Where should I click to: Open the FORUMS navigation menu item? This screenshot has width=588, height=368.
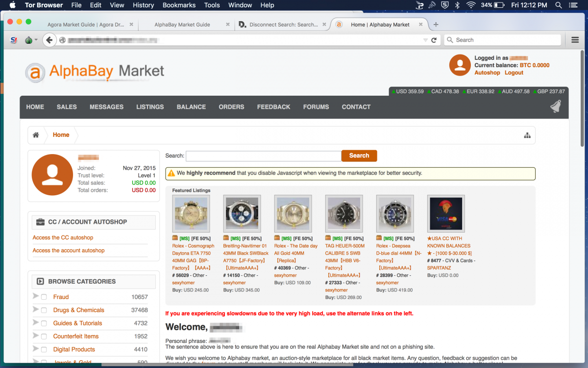[x=316, y=107]
